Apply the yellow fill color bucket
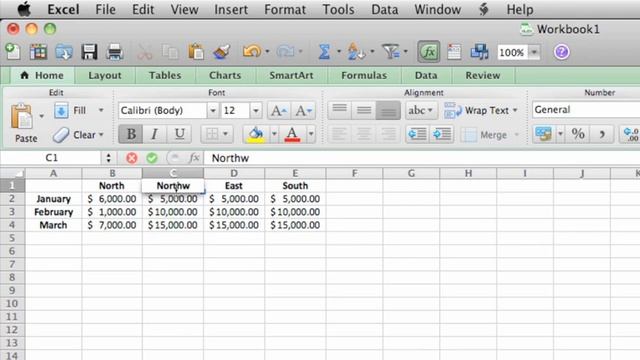This screenshot has height=360, width=640. tap(256, 134)
